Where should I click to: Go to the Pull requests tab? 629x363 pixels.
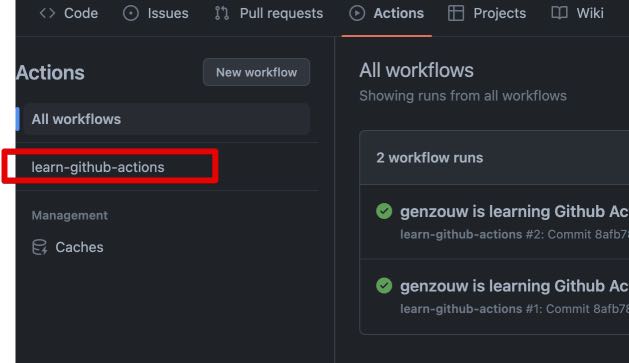[x=269, y=13]
